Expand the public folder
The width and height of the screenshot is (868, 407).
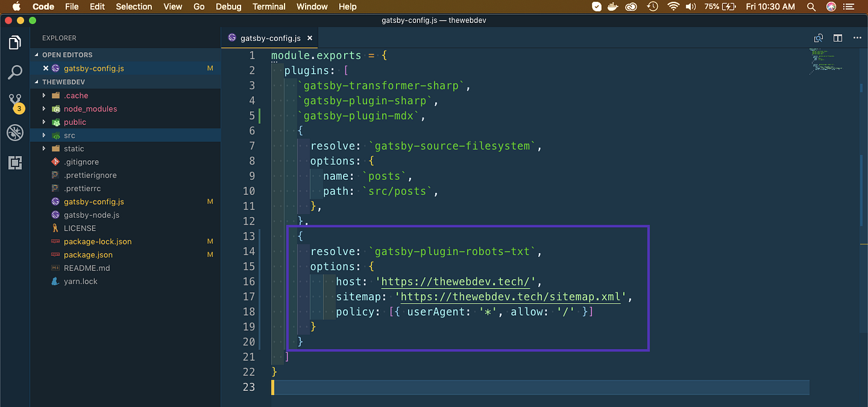[44, 122]
